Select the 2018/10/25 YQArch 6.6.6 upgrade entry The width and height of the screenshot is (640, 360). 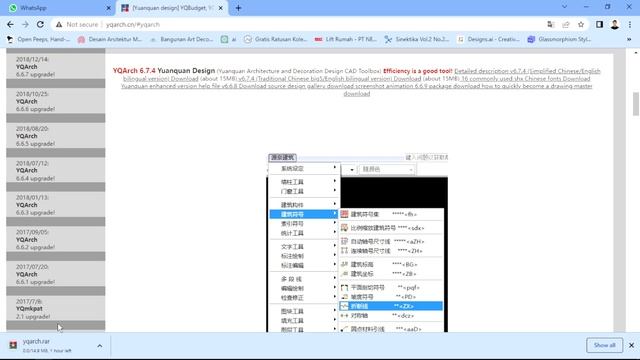coord(56,101)
